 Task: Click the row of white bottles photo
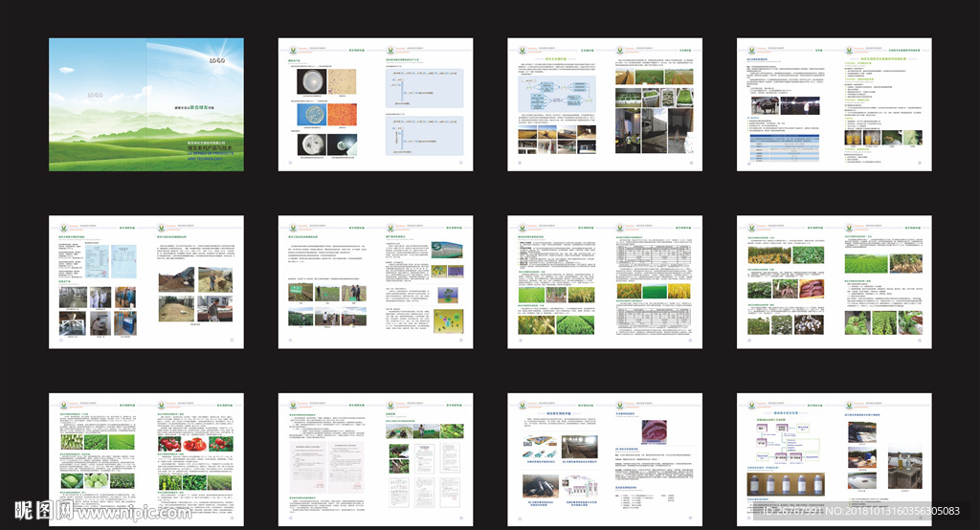[x=786, y=484]
